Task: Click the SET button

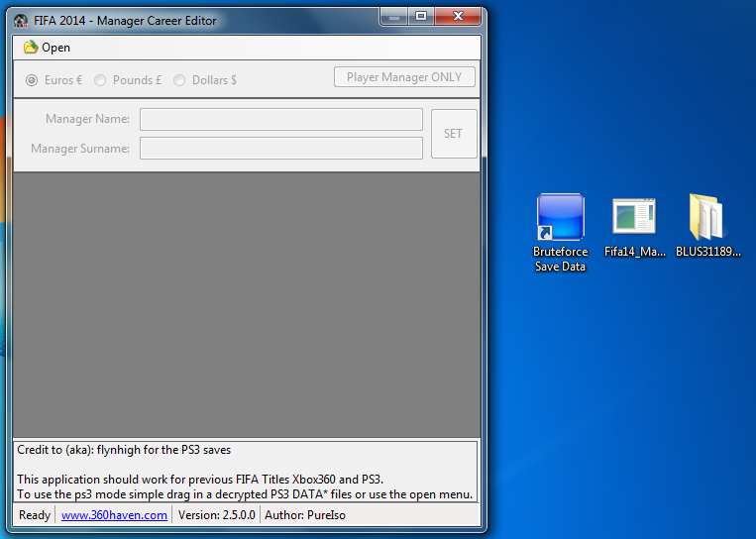Action: click(x=454, y=134)
